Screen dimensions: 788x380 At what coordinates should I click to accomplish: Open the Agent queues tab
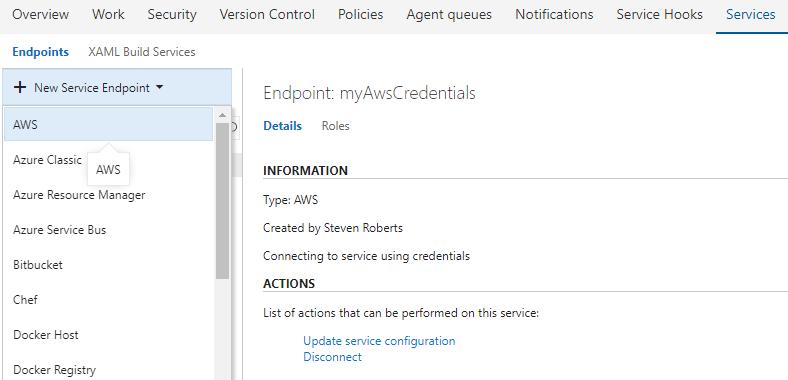coord(449,15)
